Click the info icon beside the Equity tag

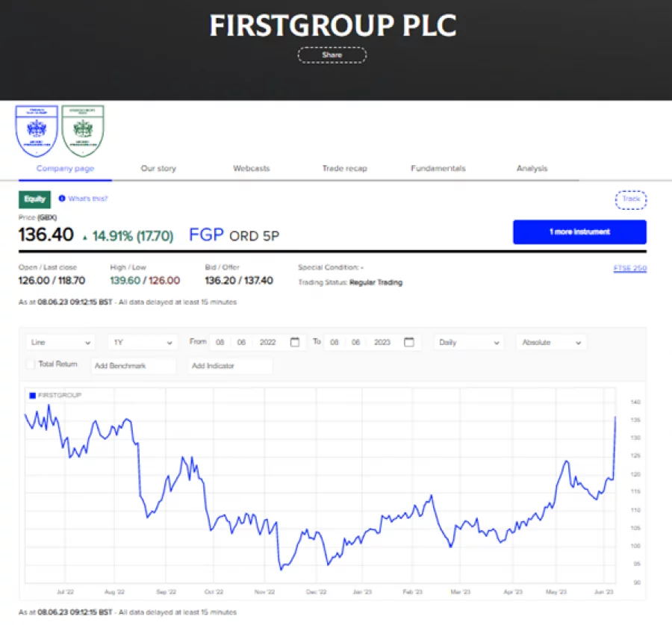[x=60, y=199]
